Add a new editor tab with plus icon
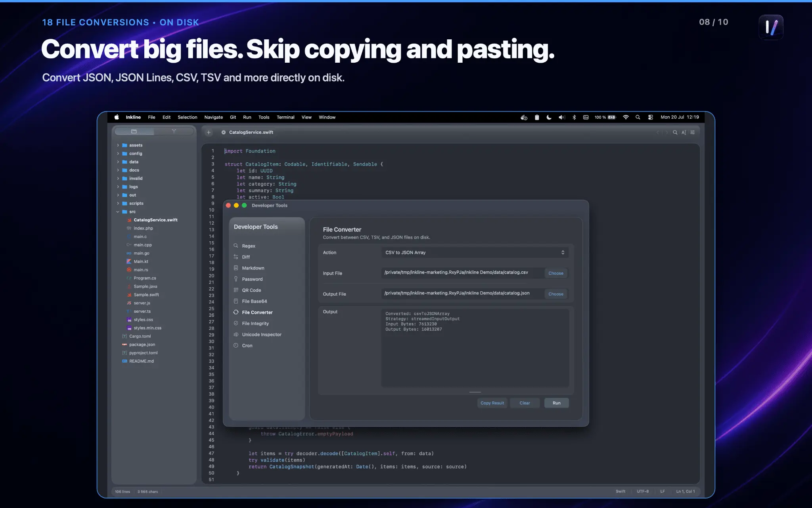812x508 pixels. [x=209, y=133]
